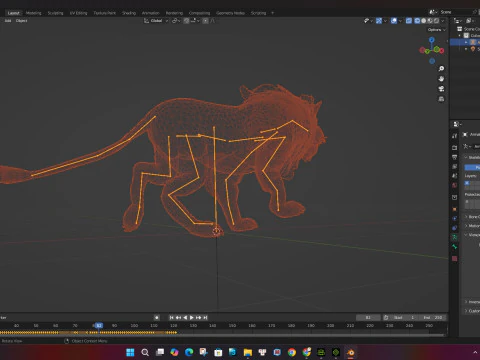This screenshot has height=360, width=480.
Task: Open the Render properties tab
Action: pos(455,147)
